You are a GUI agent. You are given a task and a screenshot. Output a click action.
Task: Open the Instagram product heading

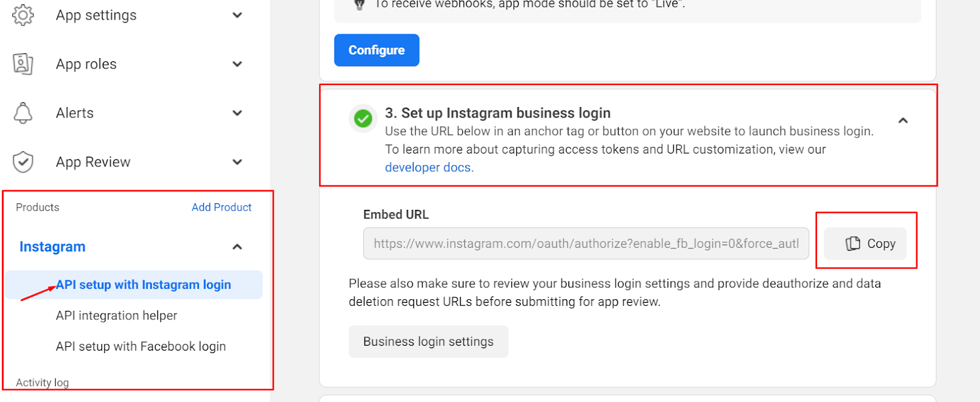tap(53, 247)
